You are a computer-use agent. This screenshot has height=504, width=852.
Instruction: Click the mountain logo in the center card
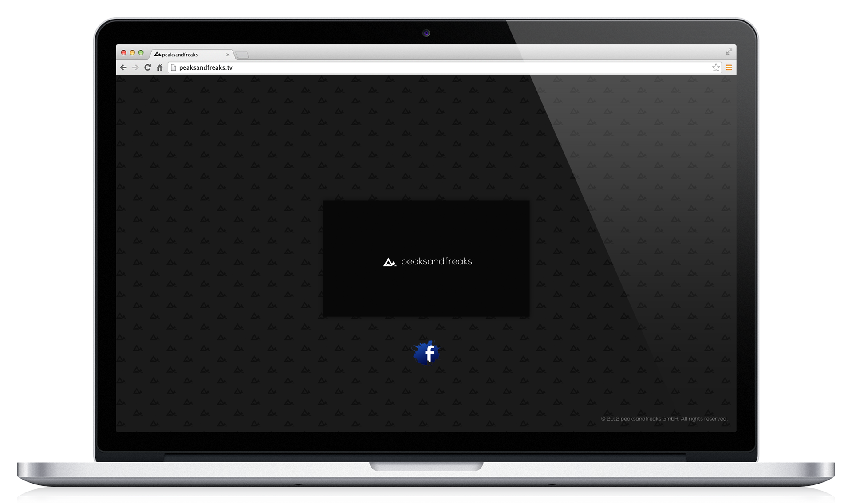coord(389,262)
